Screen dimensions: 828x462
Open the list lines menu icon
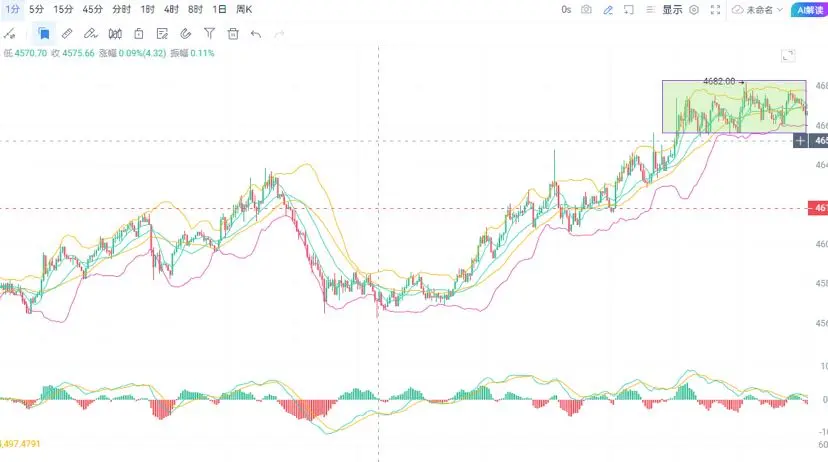[651, 10]
